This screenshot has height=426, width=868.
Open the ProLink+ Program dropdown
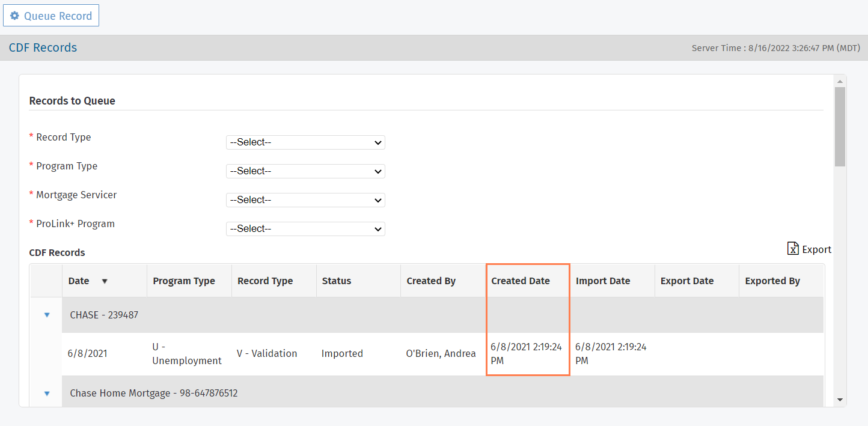[305, 229]
